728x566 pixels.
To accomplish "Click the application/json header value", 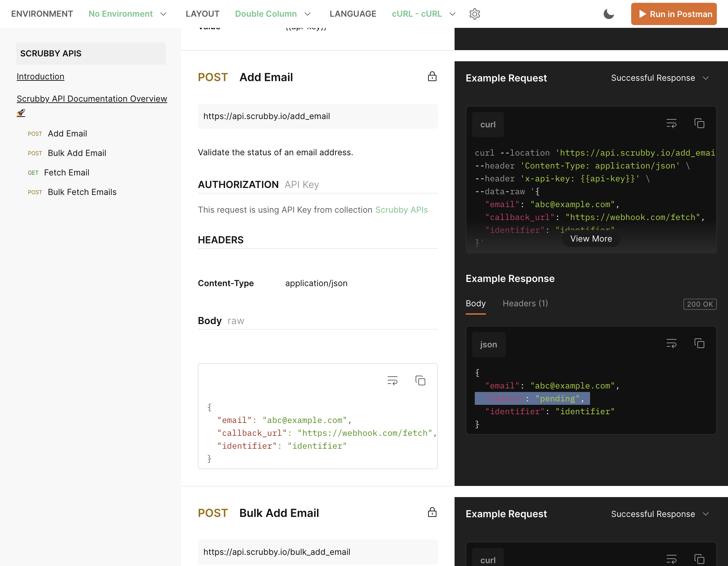I will coord(316,283).
